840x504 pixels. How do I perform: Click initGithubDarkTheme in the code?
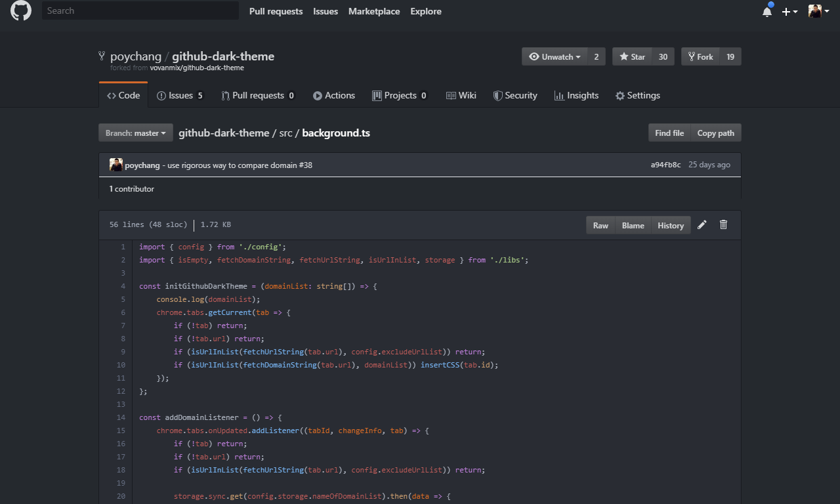206,286
